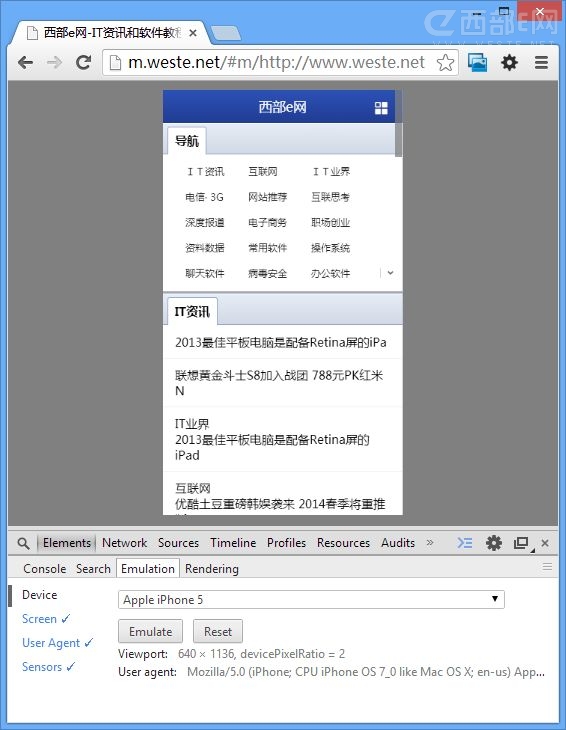Screen dimensions: 566x730
Task: Switch to the Elements panel
Action: [x=67, y=543]
